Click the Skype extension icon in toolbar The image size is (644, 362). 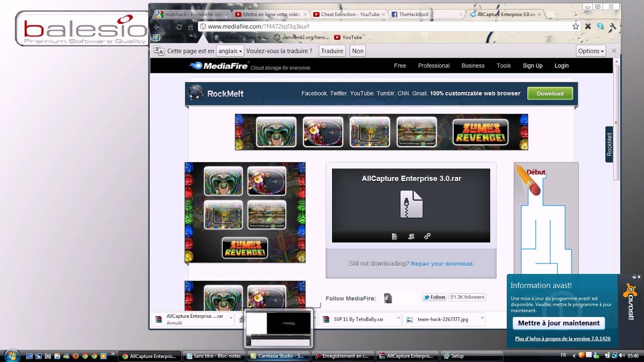click(600, 27)
